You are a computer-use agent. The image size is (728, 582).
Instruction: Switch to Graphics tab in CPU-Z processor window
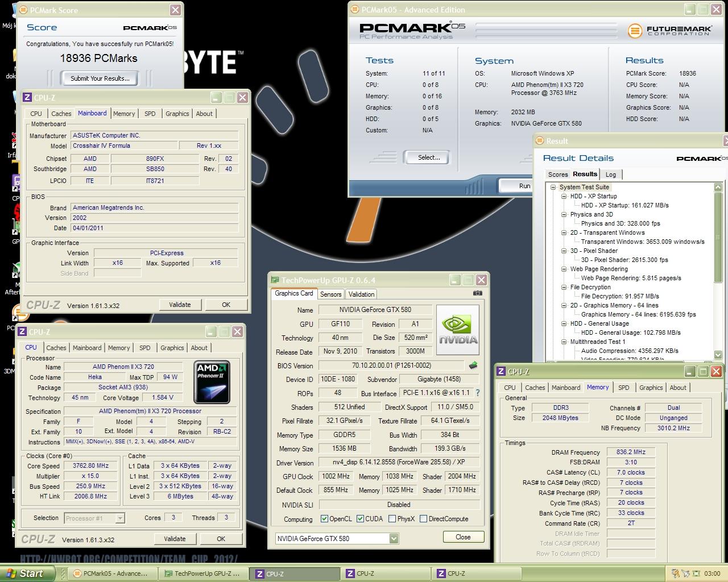172,348
